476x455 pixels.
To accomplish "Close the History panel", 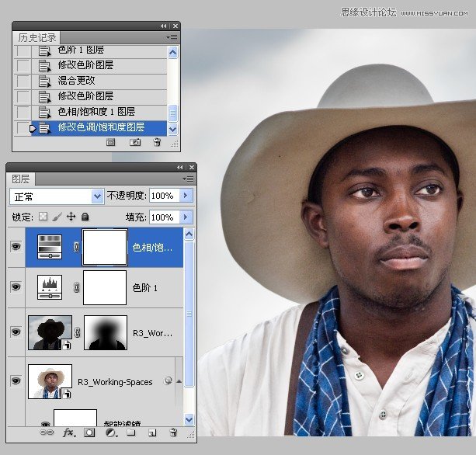I will (175, 26).
